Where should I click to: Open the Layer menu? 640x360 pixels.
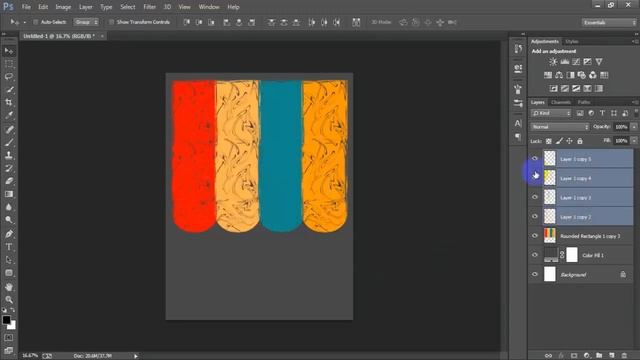(x=85, y=7)
